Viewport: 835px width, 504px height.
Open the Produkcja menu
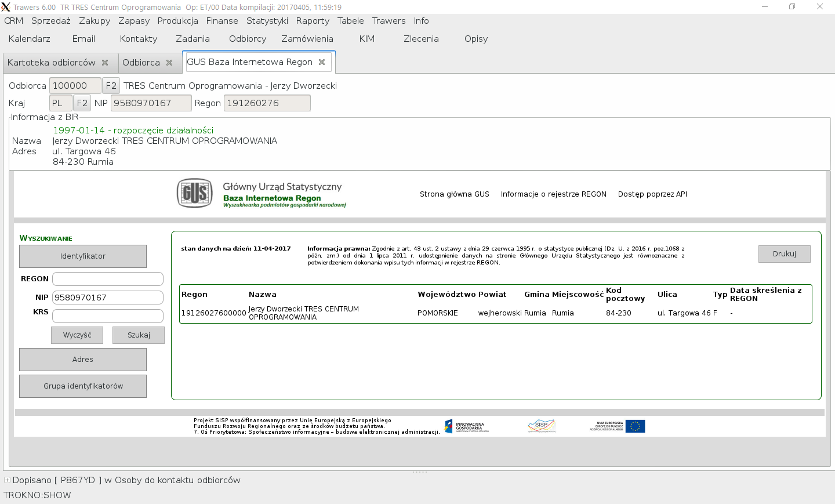tap(178, 21)
